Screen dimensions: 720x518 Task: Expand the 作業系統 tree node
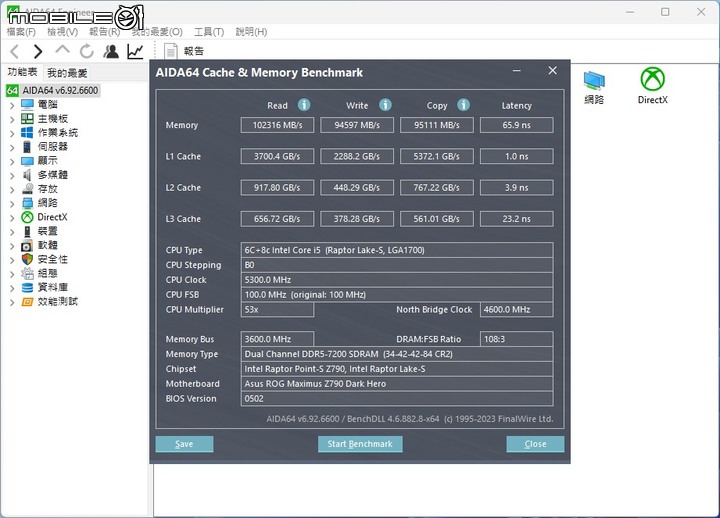coord(12,133)
